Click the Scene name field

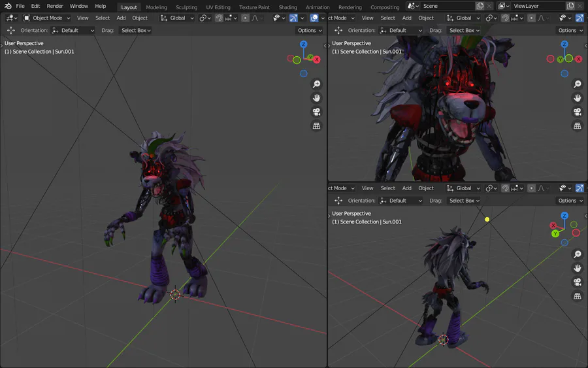[448, 6]
